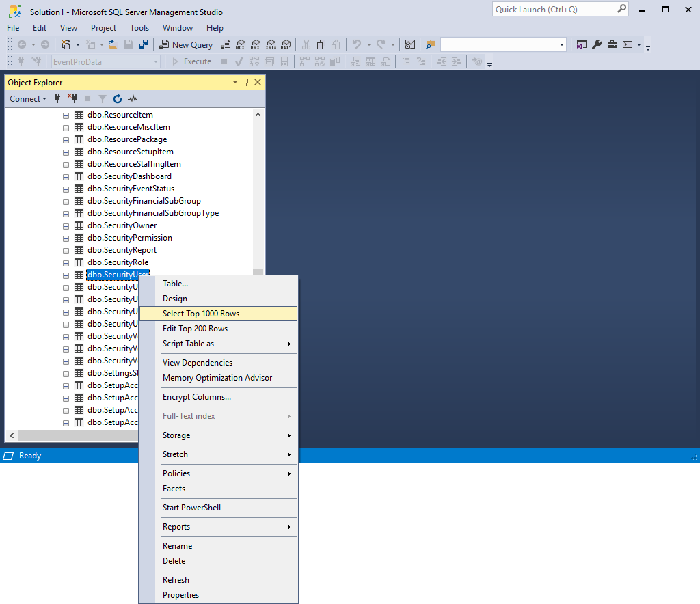Screen dimensions: 700x604
Task: Open an Analysis Services MDX query
Action: (241, 44)
